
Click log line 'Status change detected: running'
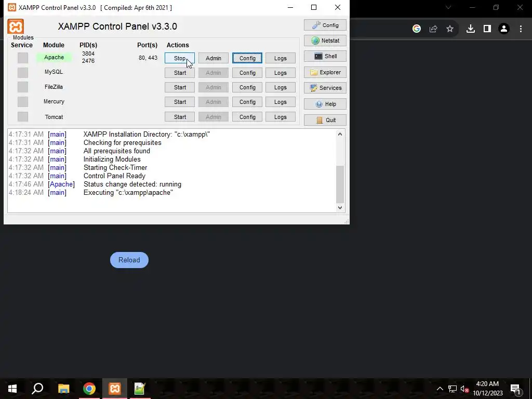132,184
